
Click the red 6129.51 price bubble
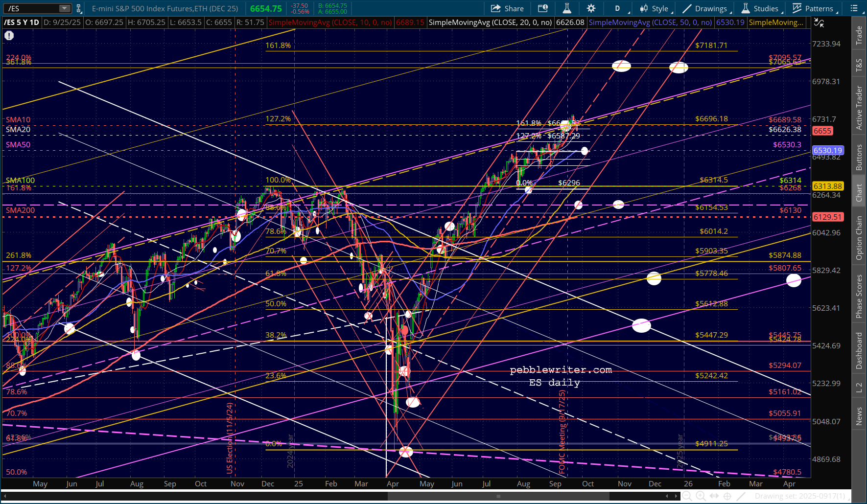[828, 217]
